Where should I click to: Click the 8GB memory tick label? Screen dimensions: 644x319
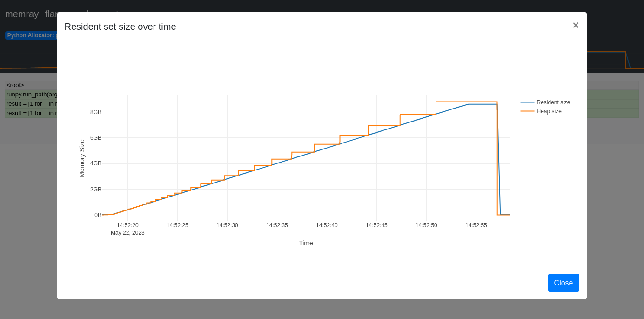point(95,112)
